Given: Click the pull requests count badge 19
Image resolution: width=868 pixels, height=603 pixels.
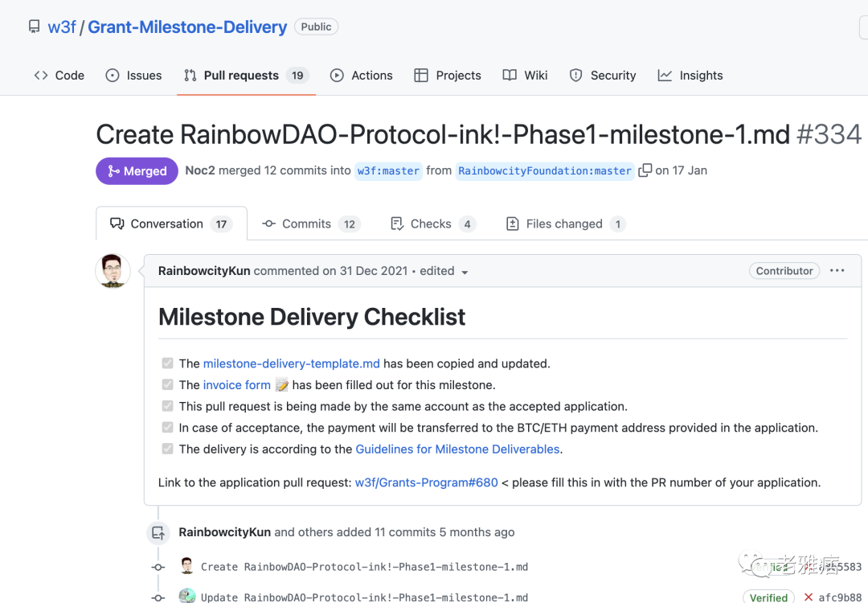Looking at the screenshot, I should click(x=297, y=76).
